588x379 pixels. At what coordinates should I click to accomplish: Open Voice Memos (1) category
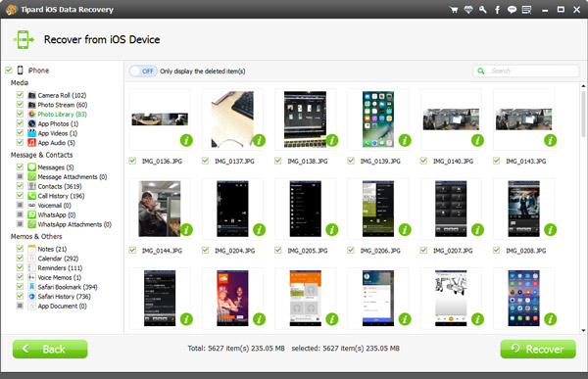[59, 278]
